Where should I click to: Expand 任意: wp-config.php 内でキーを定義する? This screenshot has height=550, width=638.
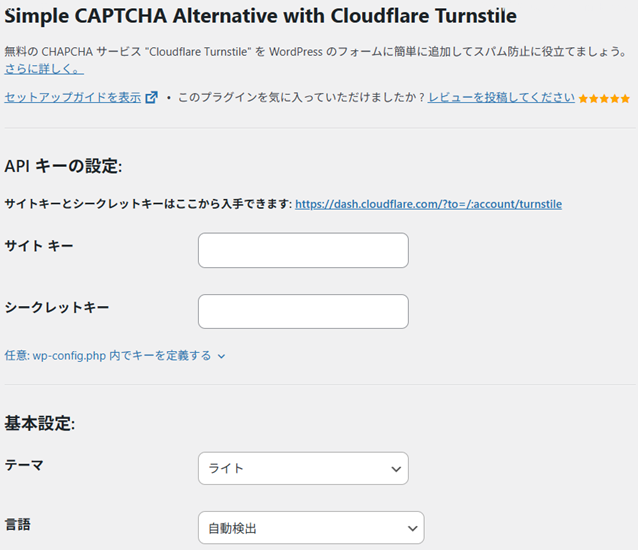(x=108, y=355)
